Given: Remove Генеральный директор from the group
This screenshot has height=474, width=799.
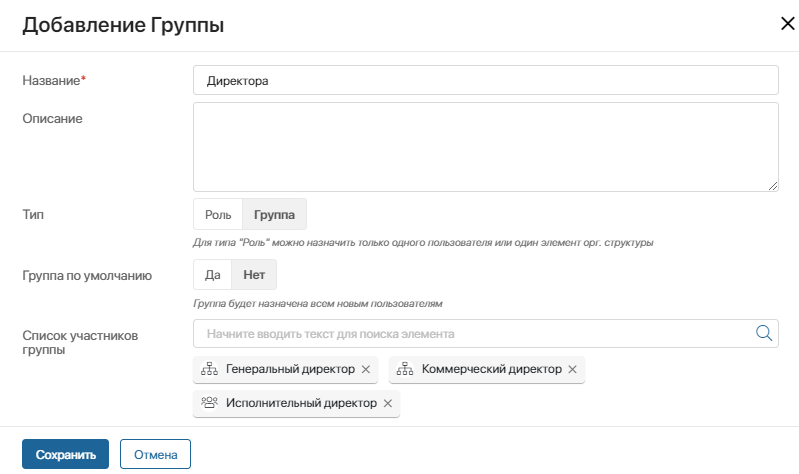Looking at the screenshot, I should click(x=366, y=370).
